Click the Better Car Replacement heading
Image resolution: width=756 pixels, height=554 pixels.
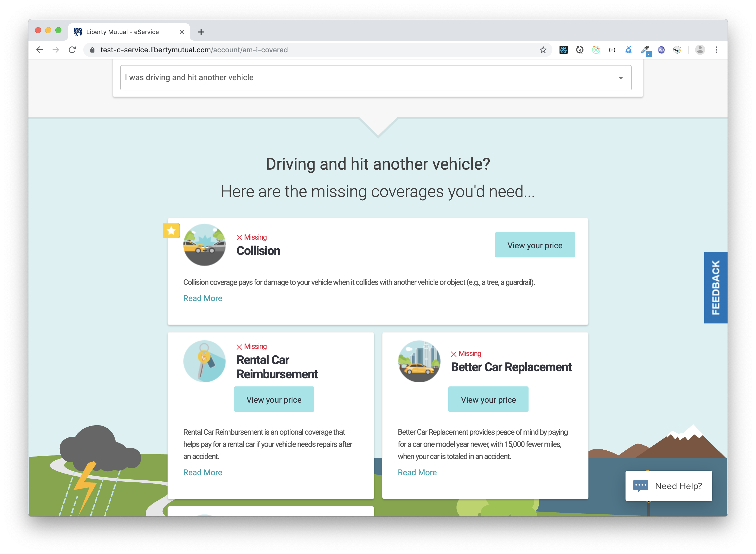[x=511, y=367]
